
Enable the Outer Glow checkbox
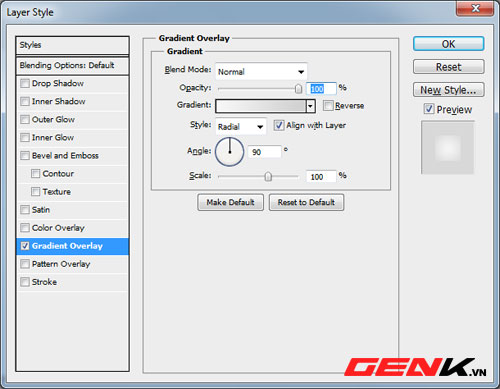click(x=25, y=119)
